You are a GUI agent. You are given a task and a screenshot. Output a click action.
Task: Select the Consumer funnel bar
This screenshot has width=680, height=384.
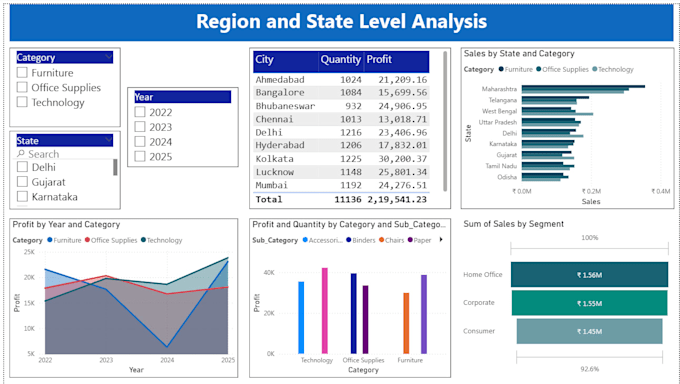[x=589, y=331]
